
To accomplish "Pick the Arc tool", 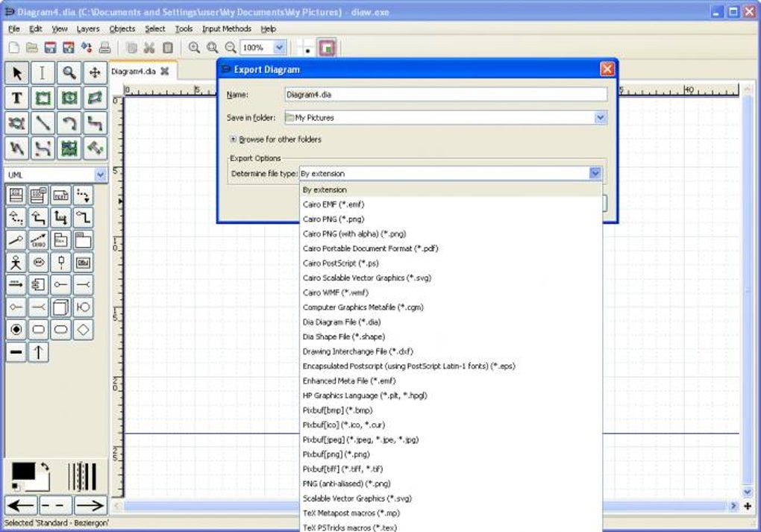I will coord(69,123).
